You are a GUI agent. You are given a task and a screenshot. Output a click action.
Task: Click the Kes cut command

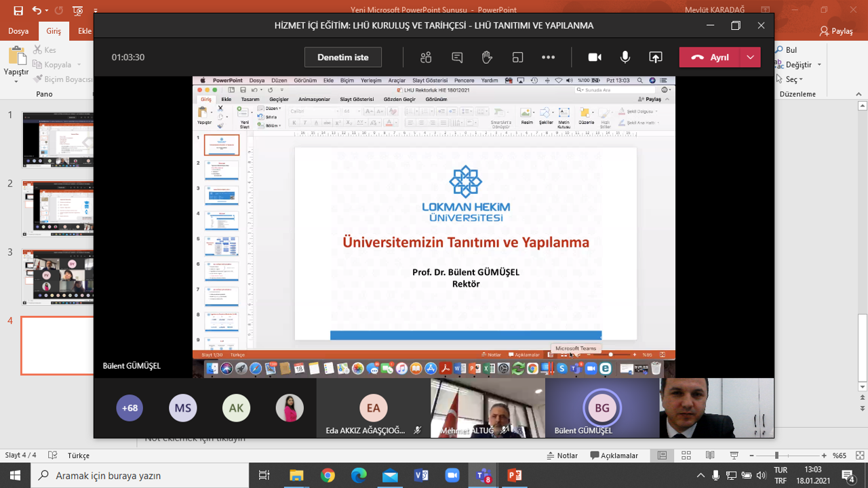click(45, 50)
